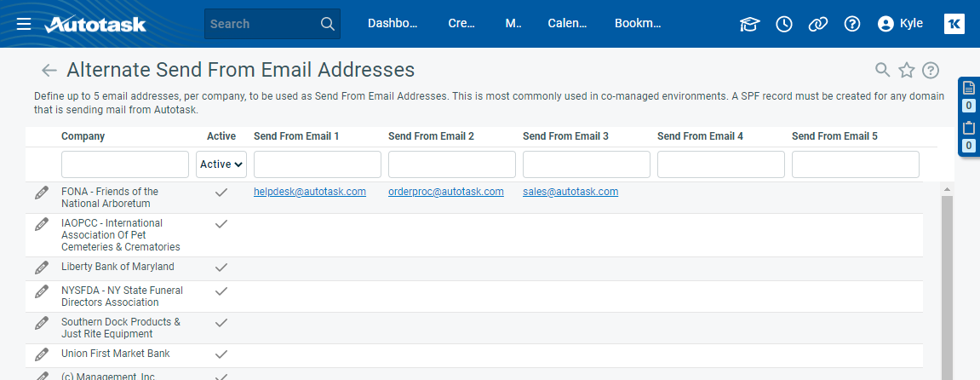Edit FONA company row with pencil icon
The width and height of the screenshot is (980, 380).
pyautogui.click(x=42, y=193)
